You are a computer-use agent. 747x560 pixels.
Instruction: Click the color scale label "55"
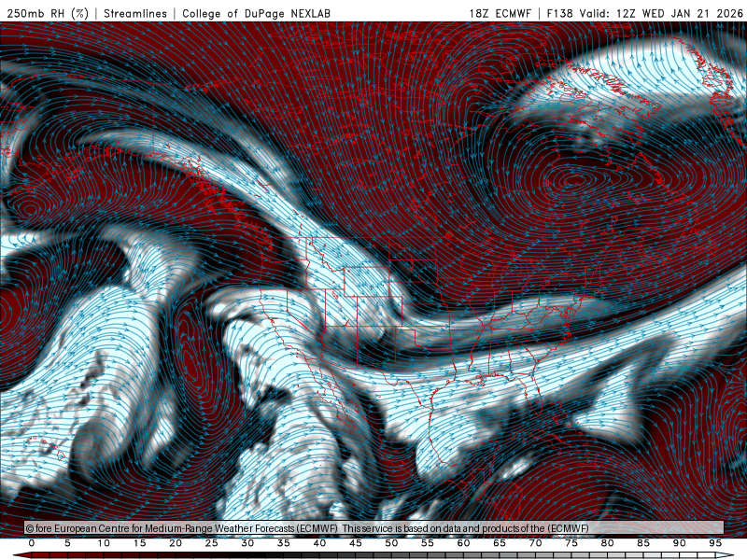coord(428,543)
